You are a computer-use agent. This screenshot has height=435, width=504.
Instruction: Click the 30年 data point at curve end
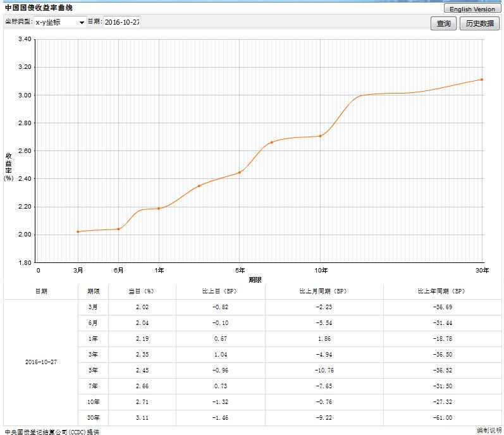pyautogui.click(x=482, y=80)
